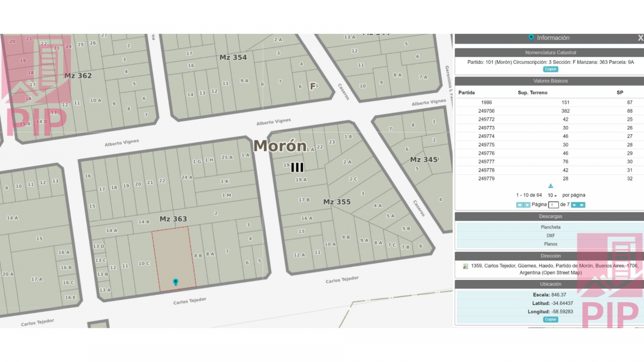Screen dimensions: 644x362
Task: Select parcel 1 K on the map
Action: tap(225, 181)
